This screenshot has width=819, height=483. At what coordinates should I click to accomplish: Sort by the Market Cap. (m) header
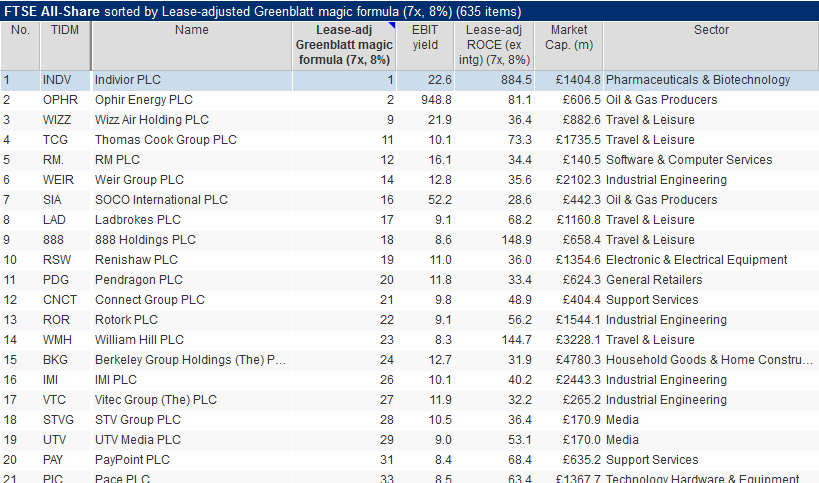click(x=569, y=45)
